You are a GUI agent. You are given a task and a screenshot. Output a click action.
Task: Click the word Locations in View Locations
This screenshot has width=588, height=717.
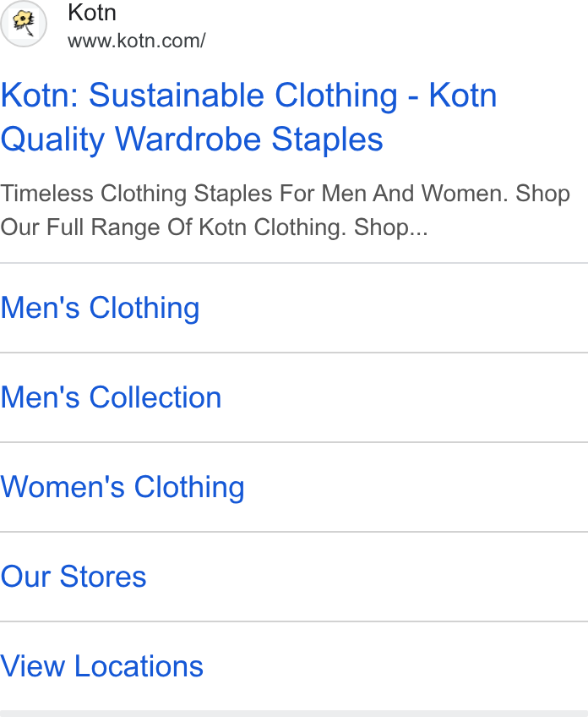coord(139,666)
